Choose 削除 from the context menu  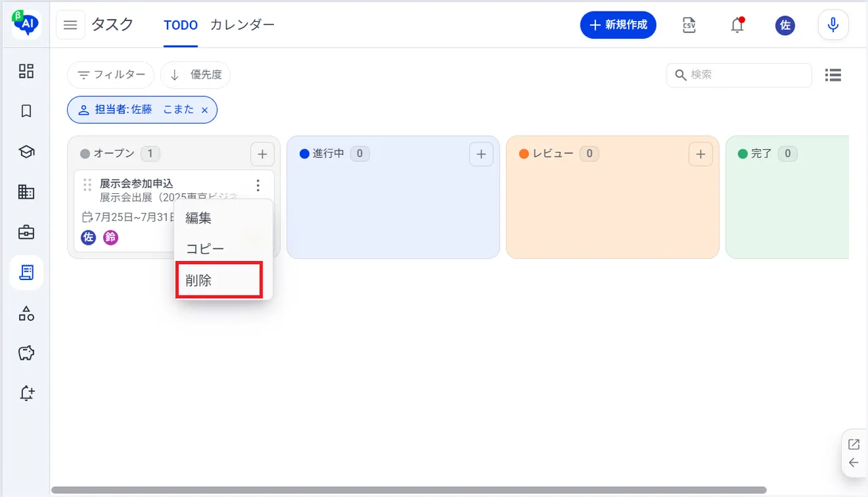(x=224, y=280)
